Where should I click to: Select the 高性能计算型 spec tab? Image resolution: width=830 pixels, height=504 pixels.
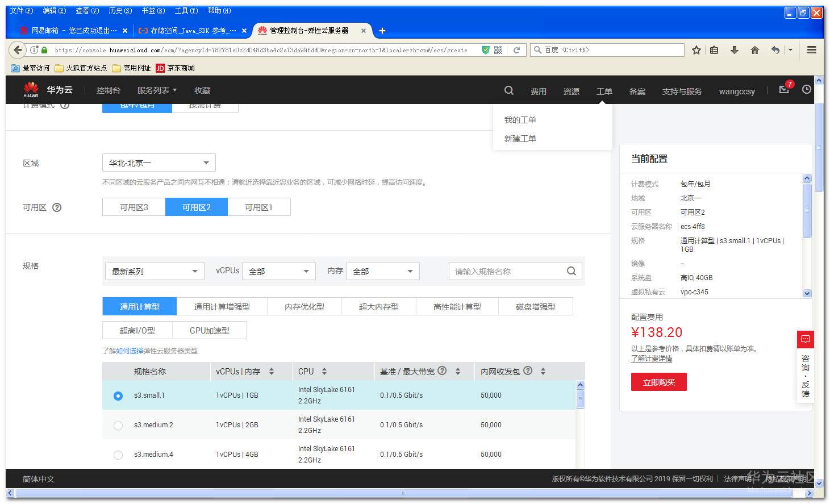pyautogui.click(x=457, y=306)
